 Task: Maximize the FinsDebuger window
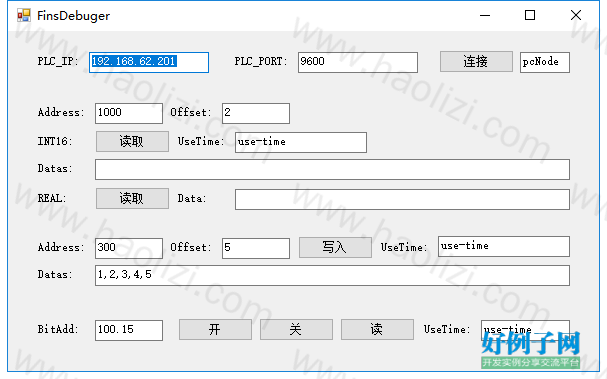(530, 15)
